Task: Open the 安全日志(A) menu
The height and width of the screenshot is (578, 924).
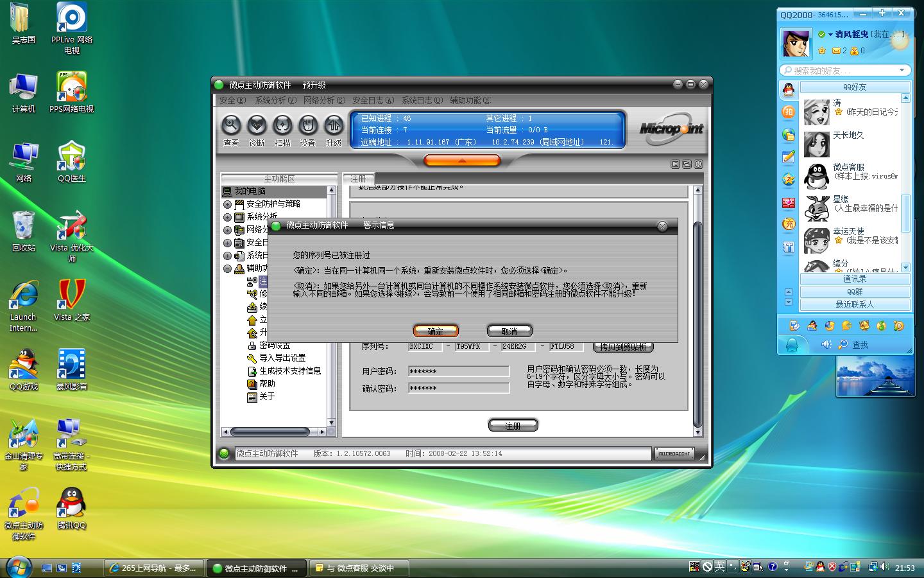Action: click(x=373, y=100)
